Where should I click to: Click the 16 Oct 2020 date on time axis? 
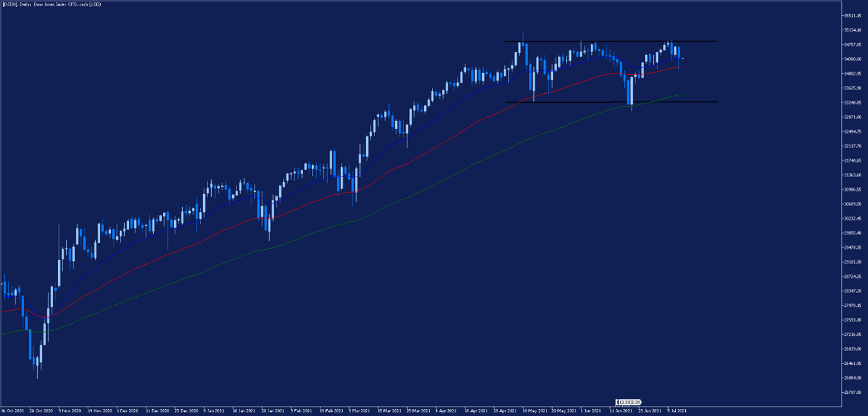pos(11,410)
